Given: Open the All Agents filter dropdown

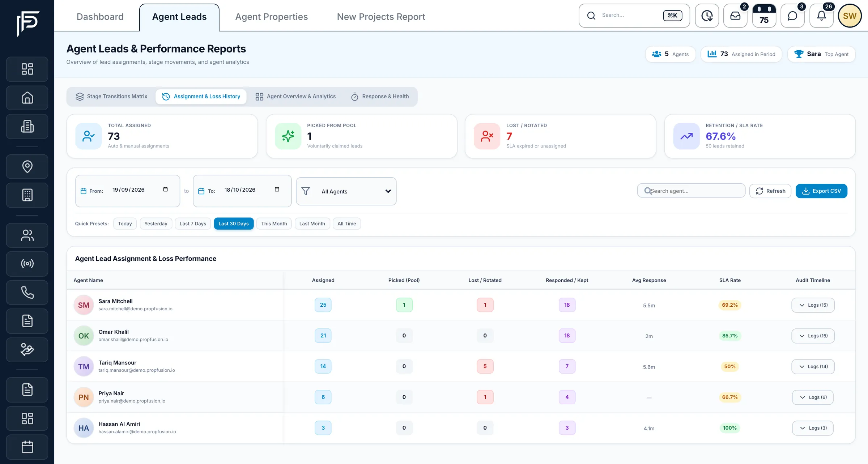Looking at the screenshot, I should click(x=346, y=191).
